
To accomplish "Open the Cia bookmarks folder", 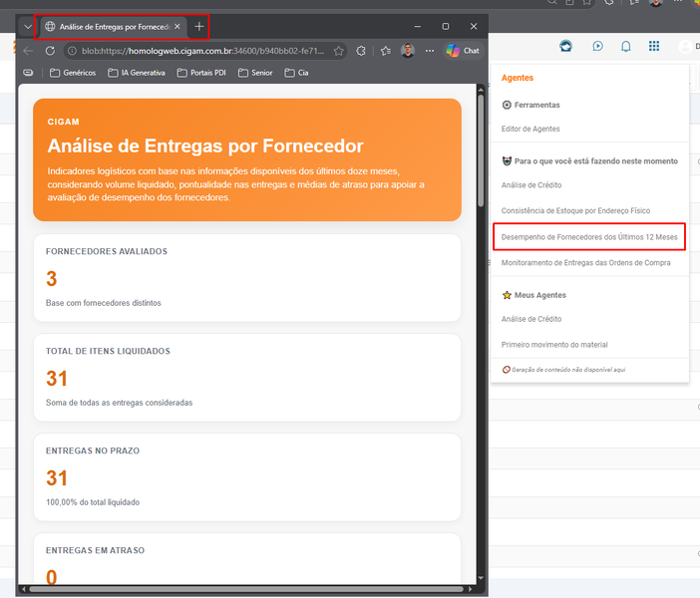I will (x=296, y=73).
